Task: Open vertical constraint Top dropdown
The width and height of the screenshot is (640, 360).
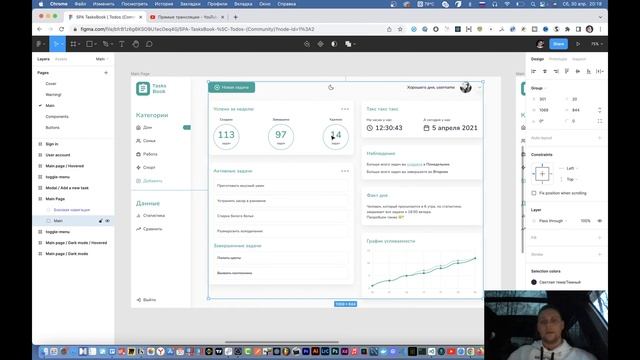Action: click(x=572, y=179)
